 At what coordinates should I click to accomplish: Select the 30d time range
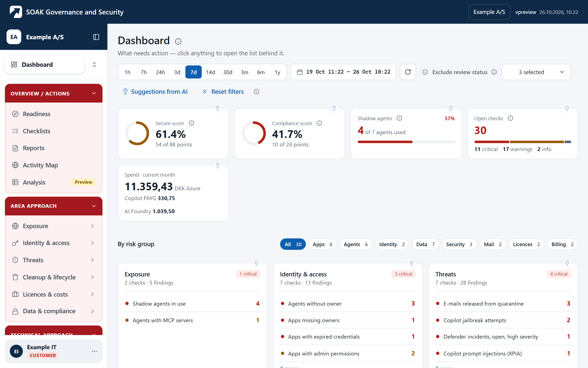[x=228, y=72]
